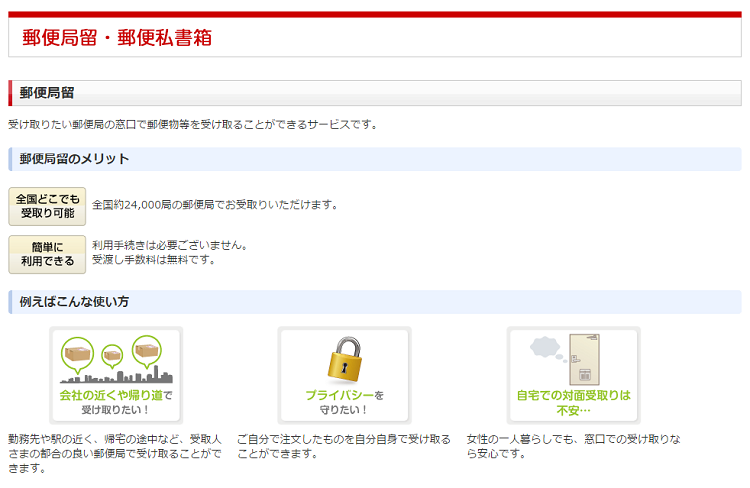Click the small middle package bubble
This screenshot has width=750, height=488.
112,357
